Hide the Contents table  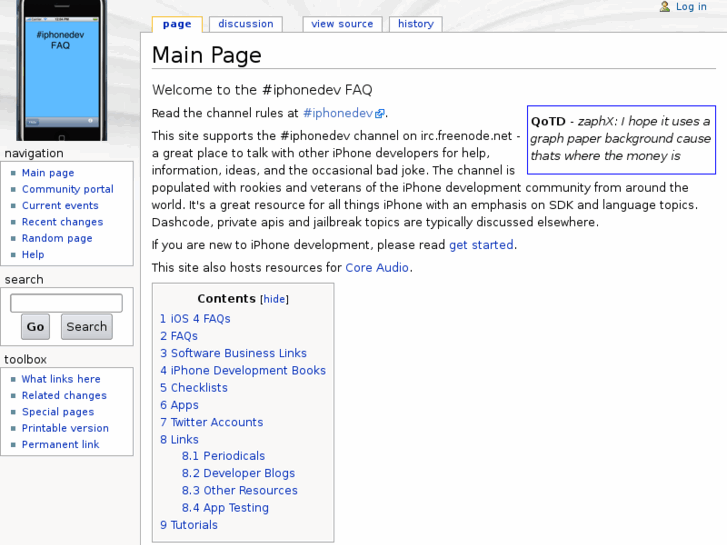274,299
